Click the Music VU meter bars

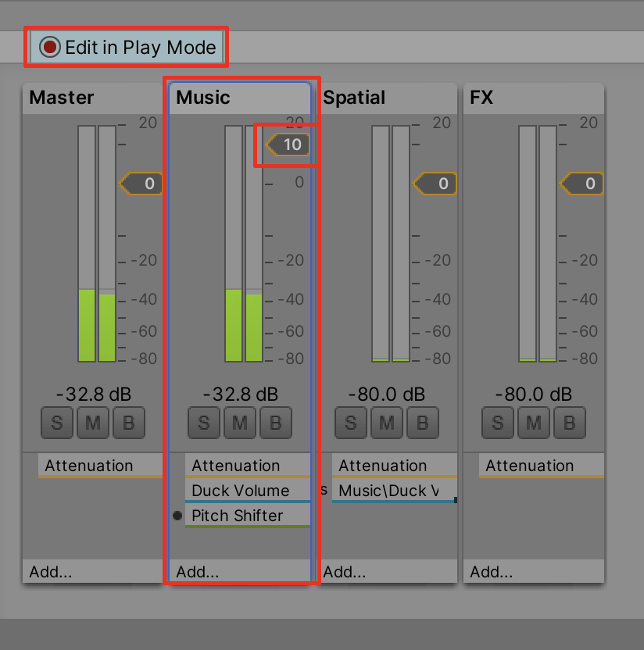(x=244, y=243)
